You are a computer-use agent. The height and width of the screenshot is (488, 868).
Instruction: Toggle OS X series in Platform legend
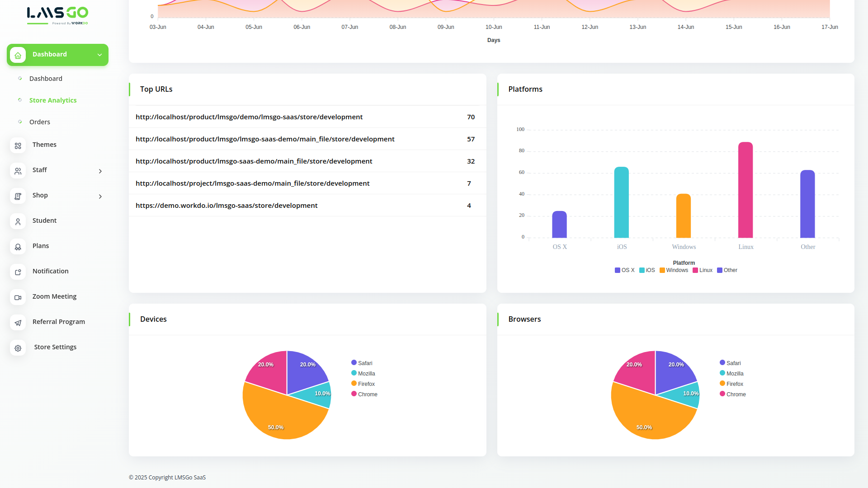point(625,270)
